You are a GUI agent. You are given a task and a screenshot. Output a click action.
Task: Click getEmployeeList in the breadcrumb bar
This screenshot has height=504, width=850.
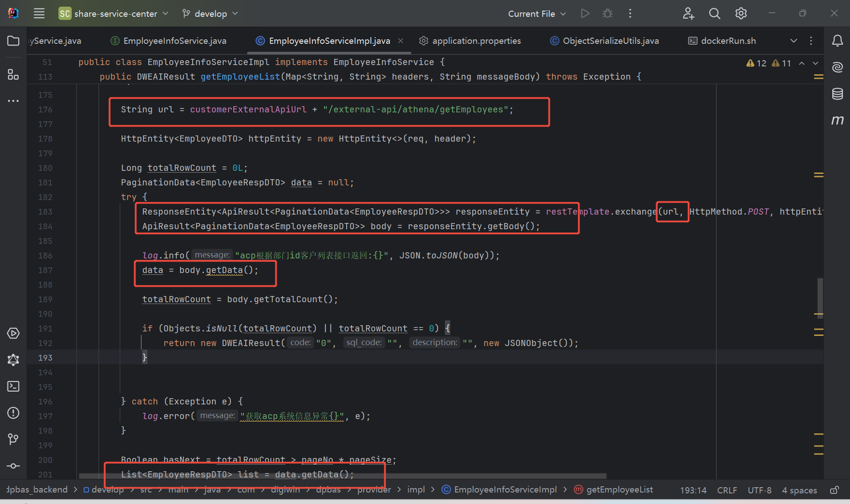pyautogui.click(x=619, y=489)
